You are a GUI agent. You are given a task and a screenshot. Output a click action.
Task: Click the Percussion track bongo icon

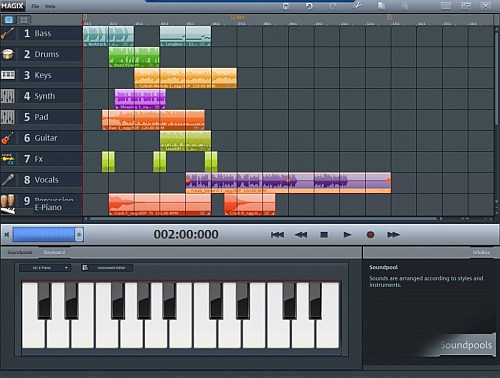pos(7,201)
